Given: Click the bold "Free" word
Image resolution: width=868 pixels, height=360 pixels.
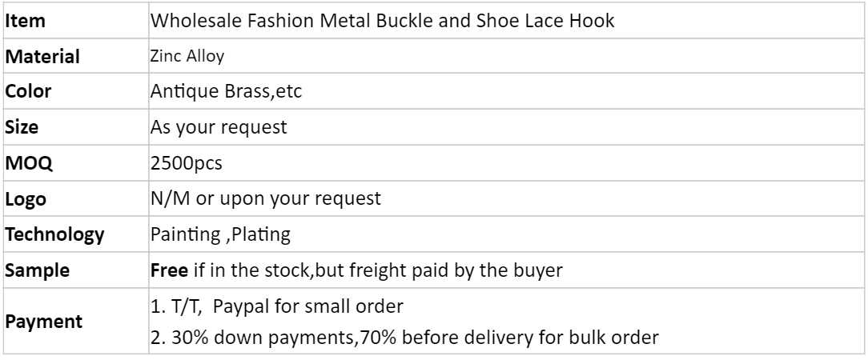Looking at the screenshot, I should pyautogui.click(x=164, y=270).
